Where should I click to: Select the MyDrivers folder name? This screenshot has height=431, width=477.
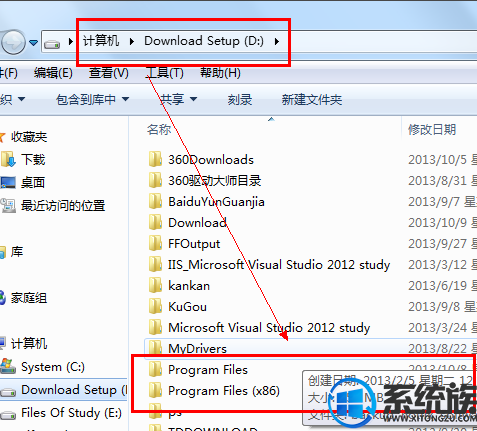click(x=198, y=349)
